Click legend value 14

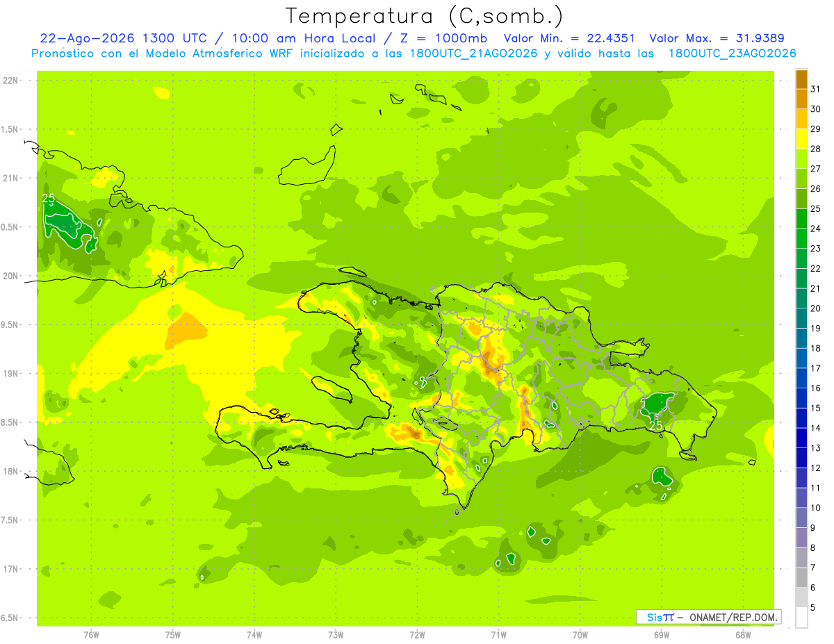[816, 428]
